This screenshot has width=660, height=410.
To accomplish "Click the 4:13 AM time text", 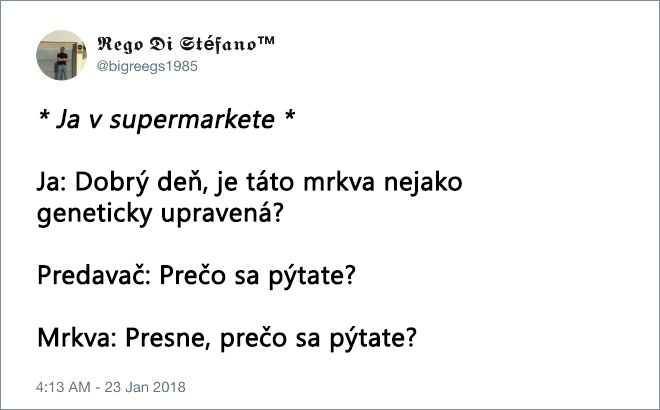I will pyautogui.click(x=63, y=386).
